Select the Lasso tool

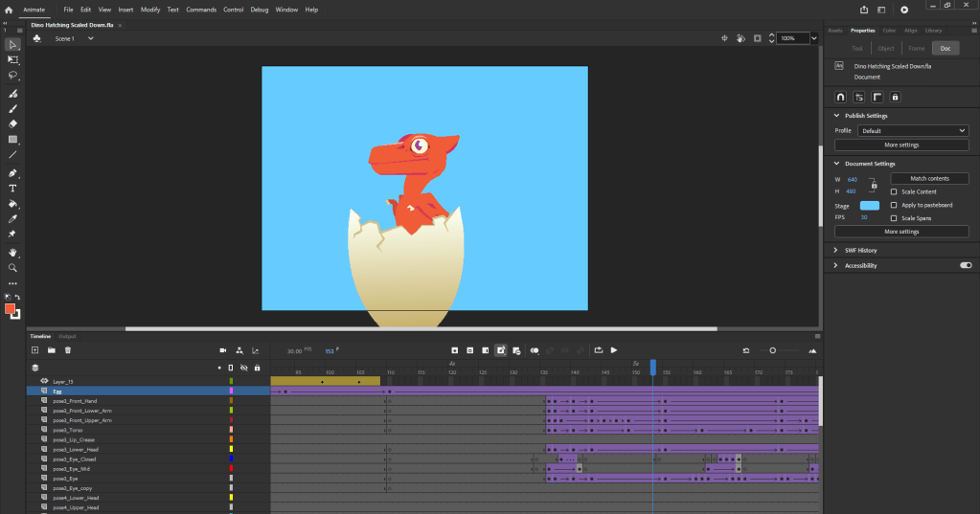(x=13, y=74)
